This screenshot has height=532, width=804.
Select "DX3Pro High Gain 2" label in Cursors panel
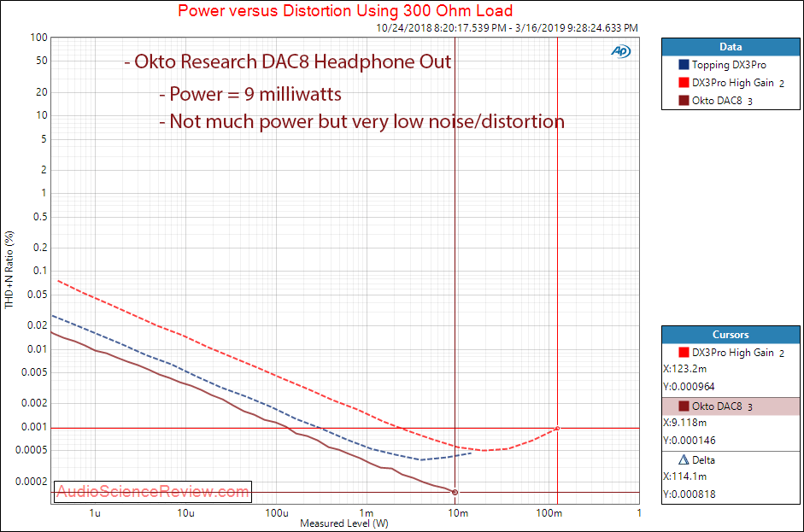tap(738, 353)
